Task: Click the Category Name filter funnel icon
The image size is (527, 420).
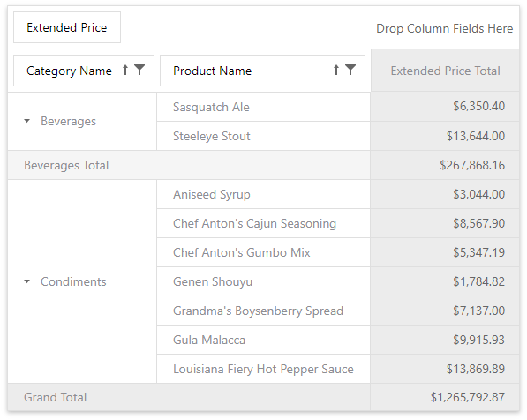Action: tap(139, 70)
